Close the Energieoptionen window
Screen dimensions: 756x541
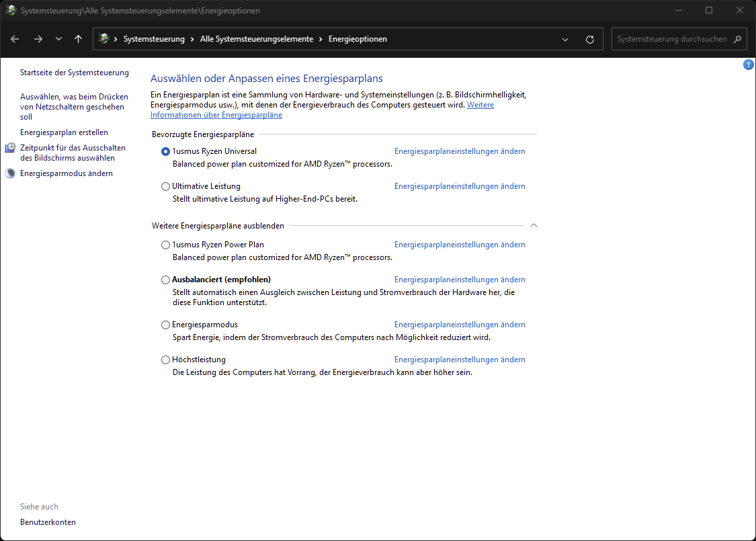(740, 10)
